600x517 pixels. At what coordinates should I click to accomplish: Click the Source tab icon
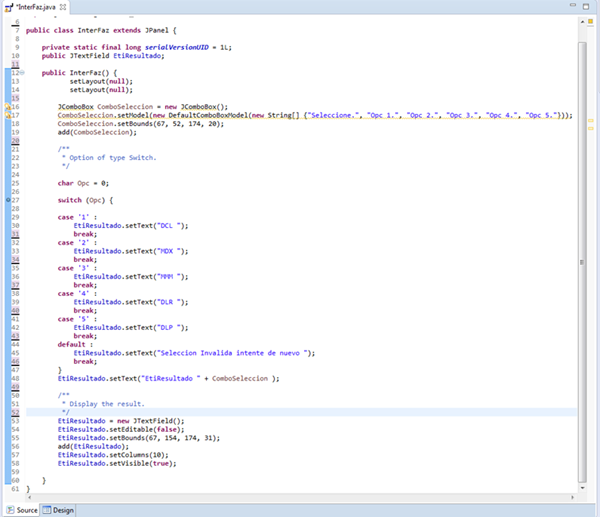(9, 510)
